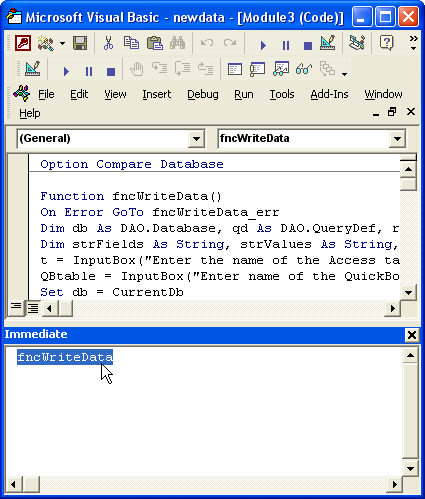This screenshot has width=425, height=499.
Task: Click the Quick Watch glasses icon
Action: (x=304, y=69)
